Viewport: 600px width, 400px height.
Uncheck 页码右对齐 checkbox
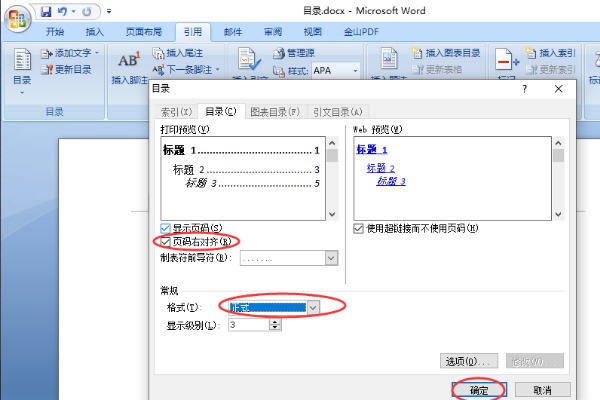click(x=166, y=242)
